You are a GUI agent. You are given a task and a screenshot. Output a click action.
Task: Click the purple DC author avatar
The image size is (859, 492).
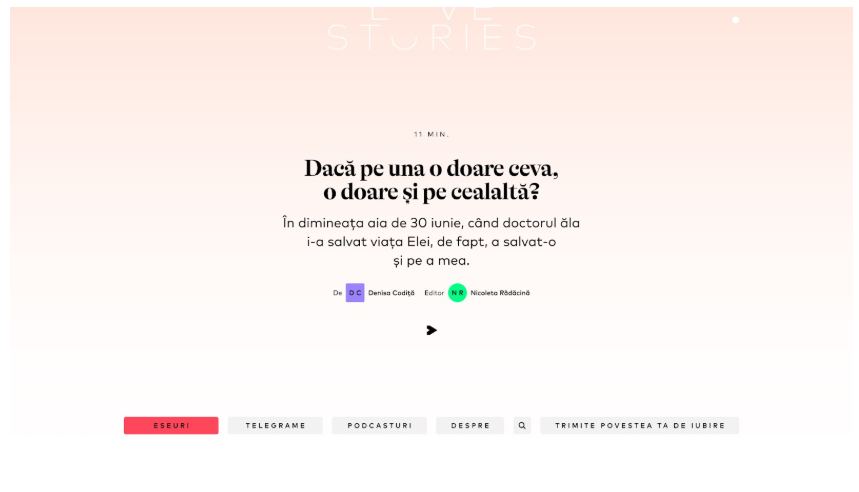click(x=355, y=293)
